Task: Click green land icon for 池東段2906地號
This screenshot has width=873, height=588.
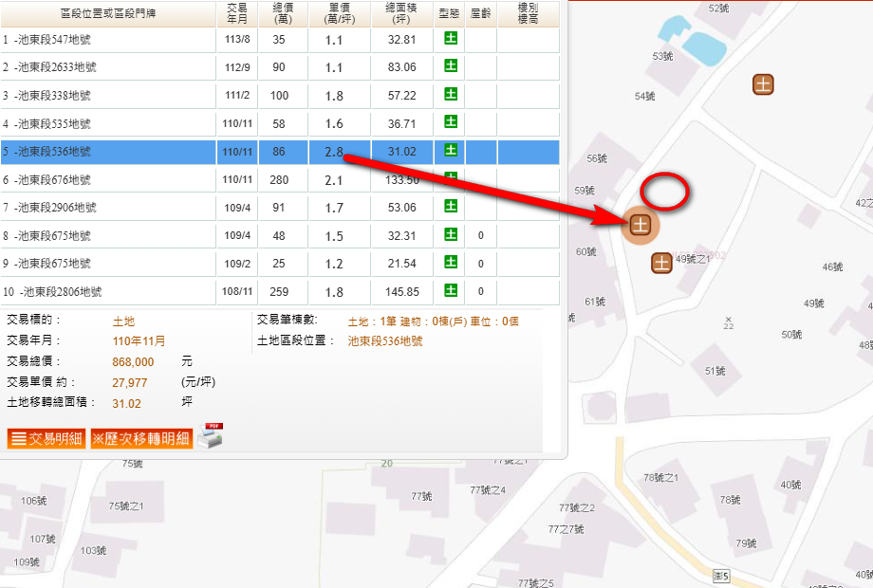Action: coord(450,206)
